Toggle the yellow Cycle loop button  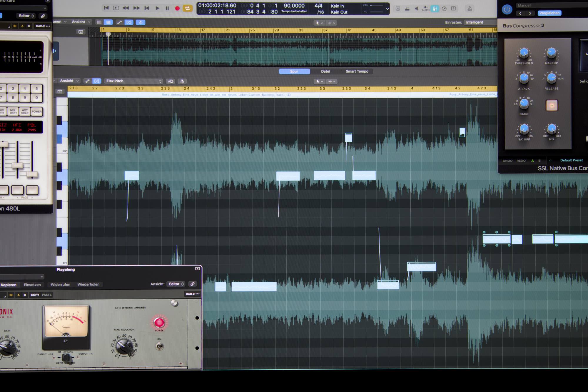pos(187,8)
